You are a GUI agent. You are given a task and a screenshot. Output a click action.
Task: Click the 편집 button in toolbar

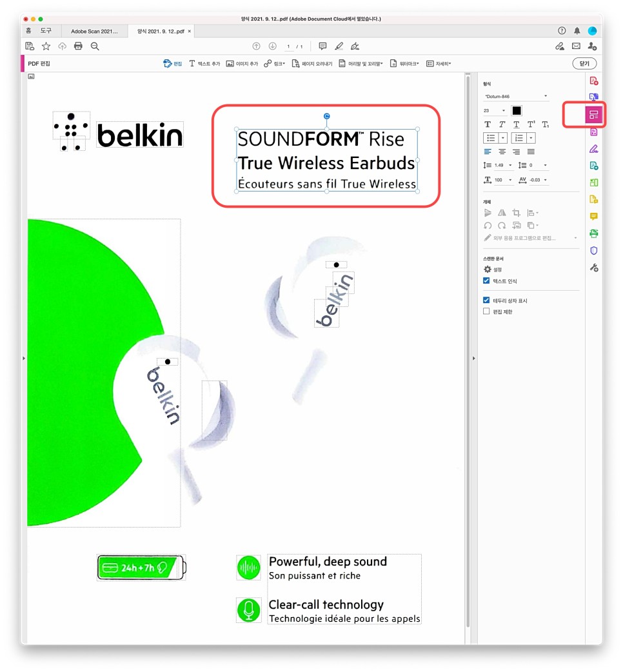point(173,64)
